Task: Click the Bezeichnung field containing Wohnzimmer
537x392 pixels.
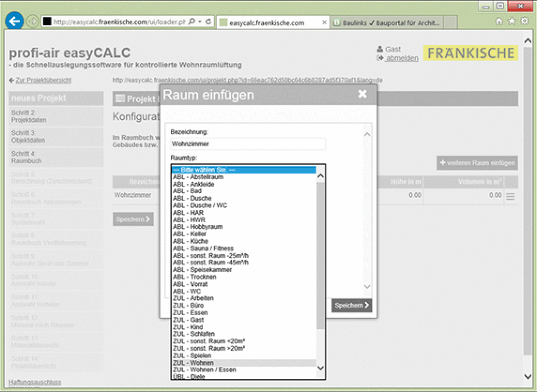Action: (248, 144)
